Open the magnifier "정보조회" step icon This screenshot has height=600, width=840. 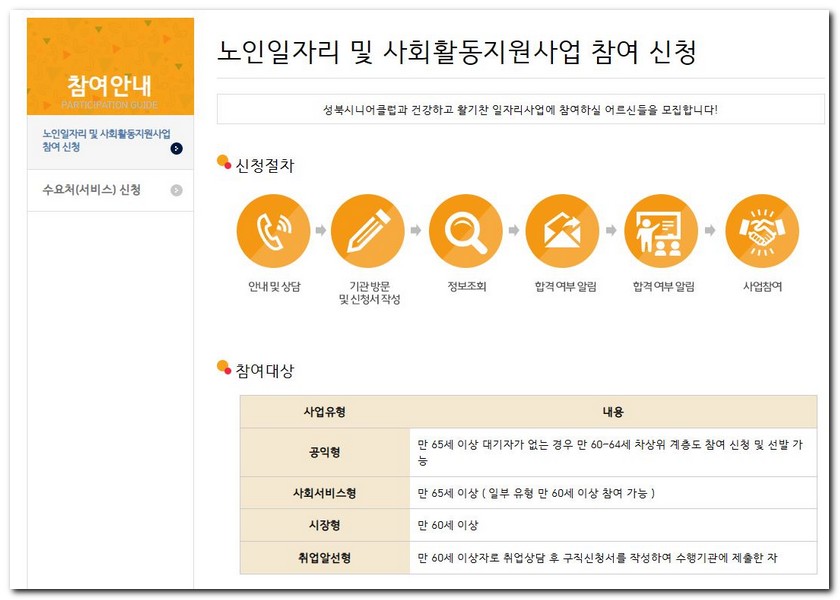[x=464, y=229]
